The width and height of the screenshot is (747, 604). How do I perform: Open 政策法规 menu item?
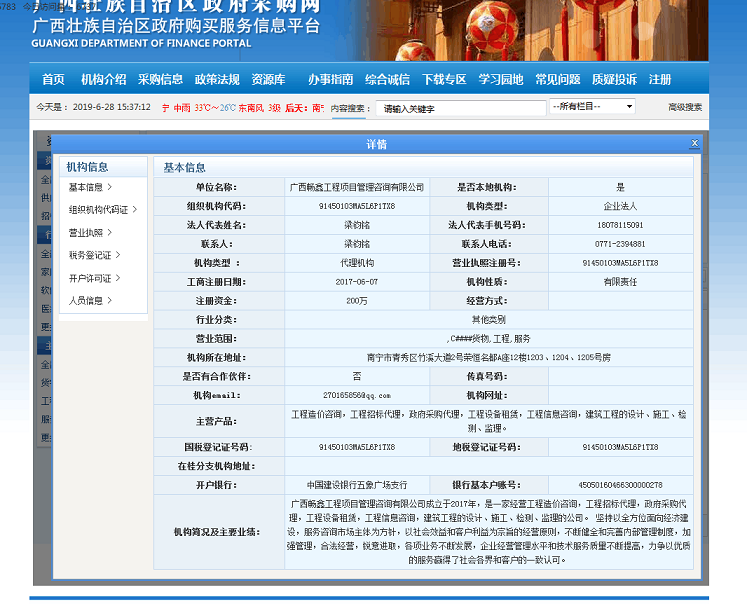click(x=217, y=80)
